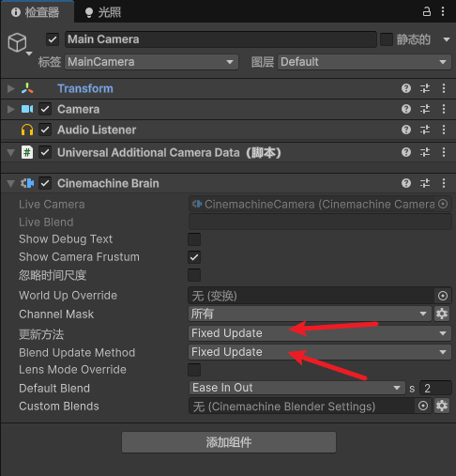Viewport: 456px width, 476px height.
Task: Open the 图层 Default layer dropdown
Action: click(x=364, y=62)
